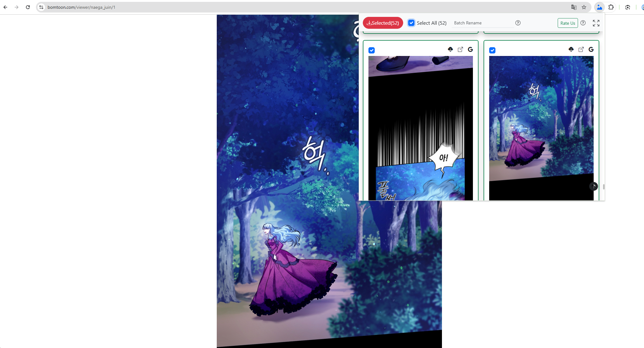Screen dimensions: 644x348
Task: Download the Selected(52) images
Action: tap(383, 23)
